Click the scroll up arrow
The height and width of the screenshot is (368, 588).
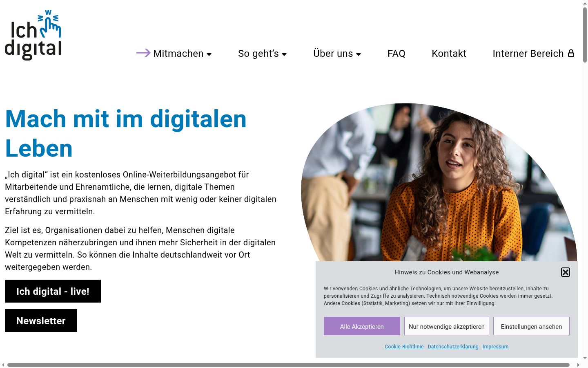coord(585,3)
